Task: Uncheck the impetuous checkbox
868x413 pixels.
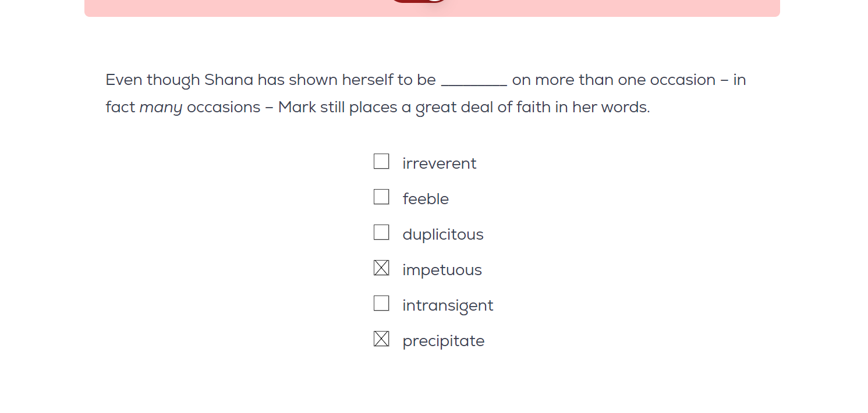Action: [x=381, y=268]
